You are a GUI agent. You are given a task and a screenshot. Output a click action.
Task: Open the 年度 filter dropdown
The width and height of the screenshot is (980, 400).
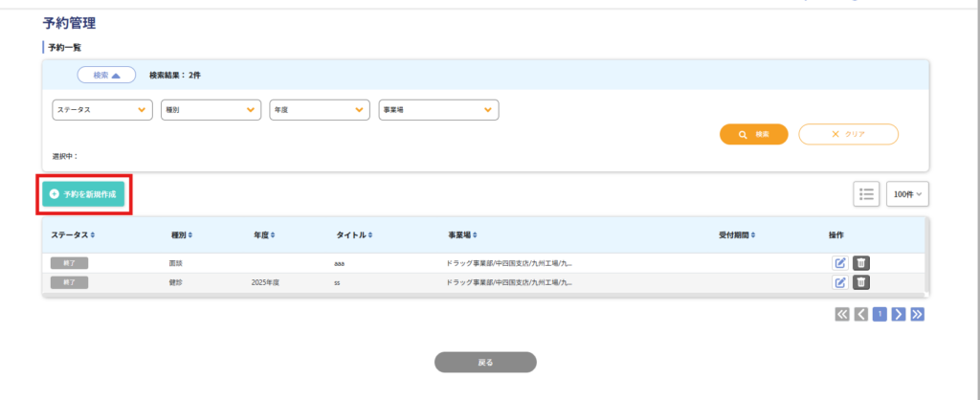coord(320,110)
